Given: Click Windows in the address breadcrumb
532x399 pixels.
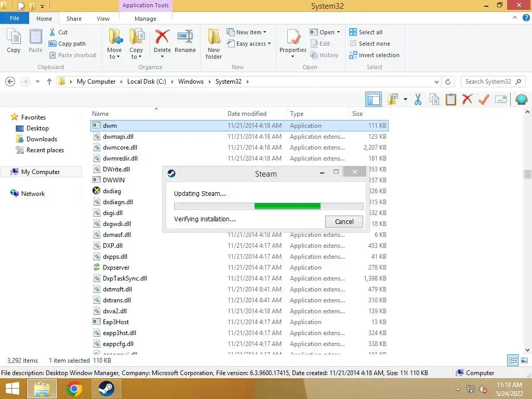Looking at the screenshot, I should 191,82.
